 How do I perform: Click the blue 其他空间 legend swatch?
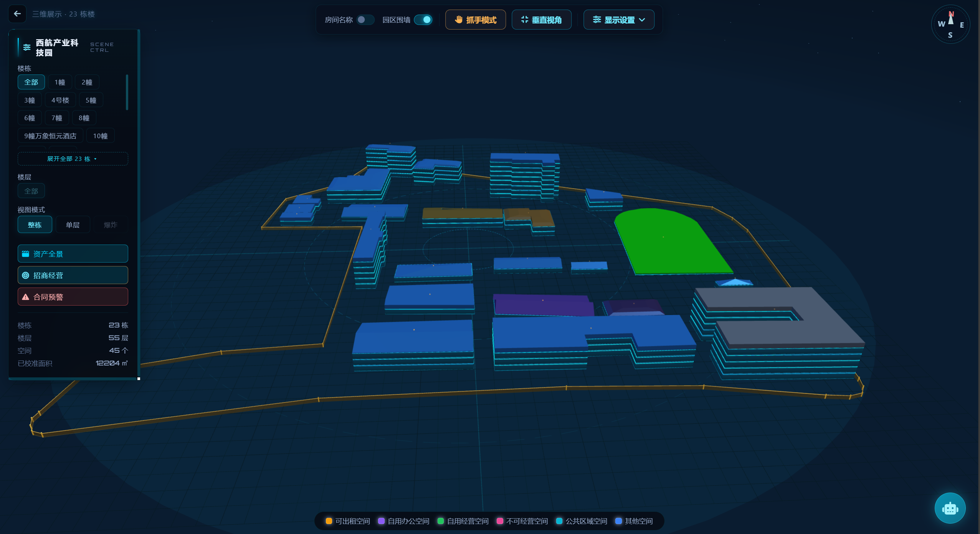click(618, 521)
